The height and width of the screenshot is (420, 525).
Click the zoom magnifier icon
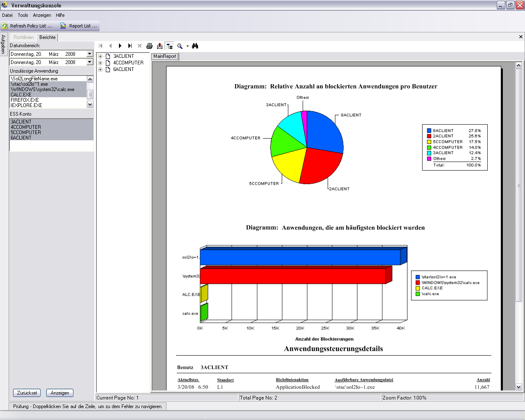pyautogui.click(x=180, y=46)
